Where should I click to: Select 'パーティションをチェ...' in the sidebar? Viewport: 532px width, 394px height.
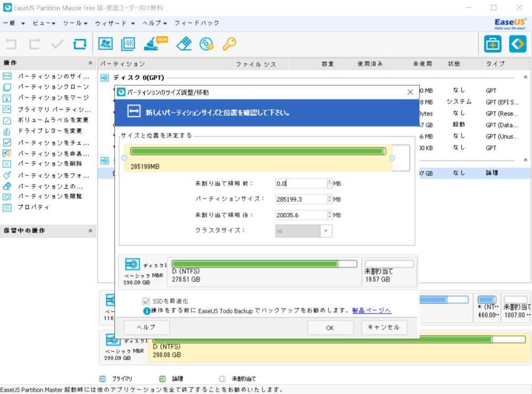pyautogui.click(x=54, y=143)
